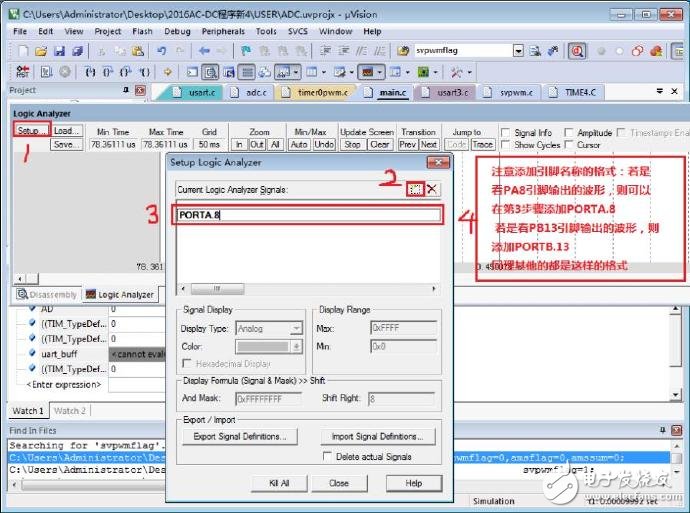690x513 pixels.
Task: Click the And Mask input field
Action: pos(268,399)
